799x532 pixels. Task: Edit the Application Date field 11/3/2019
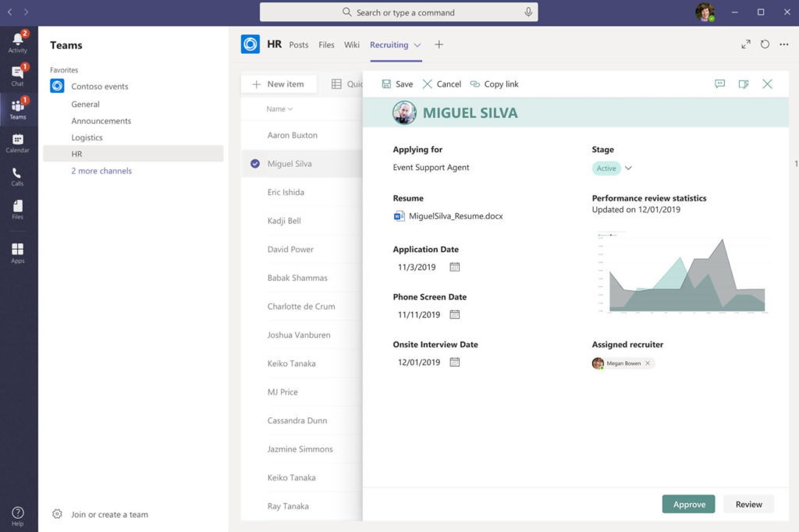(x=417, y=267)
